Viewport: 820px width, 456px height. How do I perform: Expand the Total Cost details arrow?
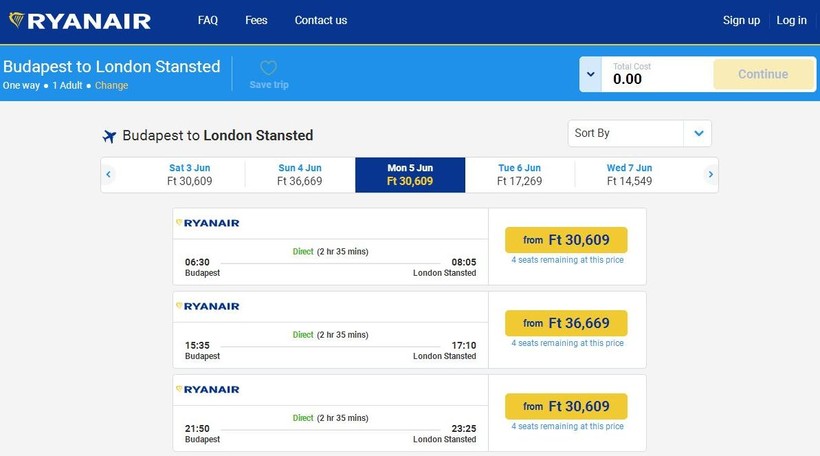pos(590,74)
